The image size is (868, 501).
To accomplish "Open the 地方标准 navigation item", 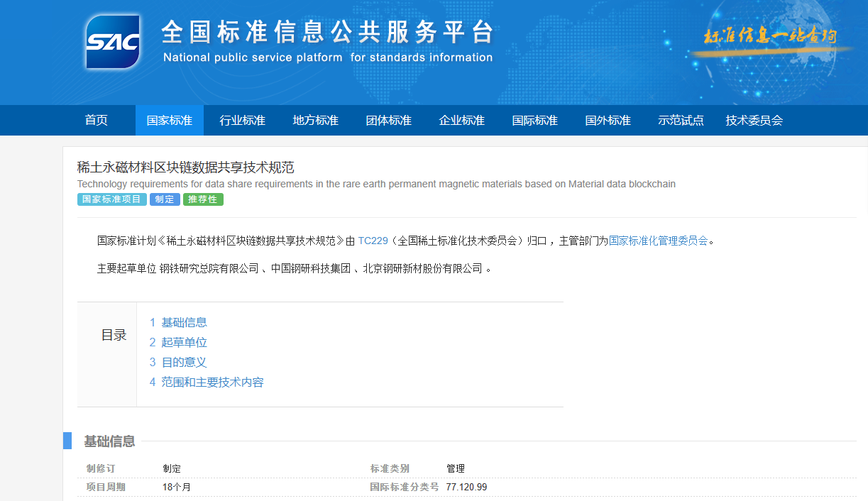I will [x=316, y=121].
